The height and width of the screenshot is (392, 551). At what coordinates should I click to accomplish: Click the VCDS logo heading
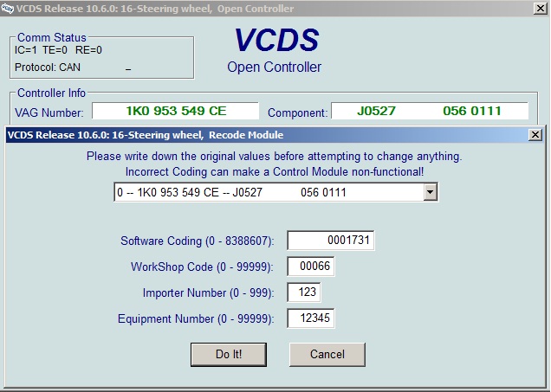pos(276,41)
